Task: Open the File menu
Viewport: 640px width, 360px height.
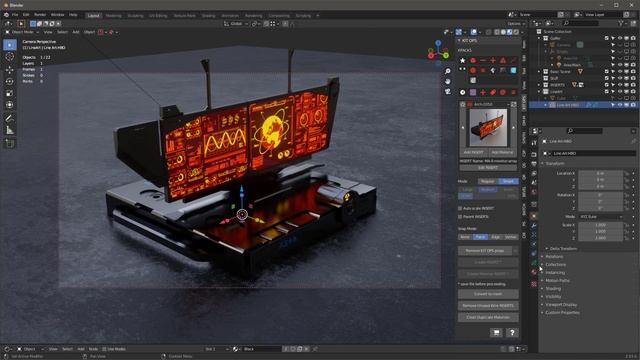Action: [x=15, y=15]
